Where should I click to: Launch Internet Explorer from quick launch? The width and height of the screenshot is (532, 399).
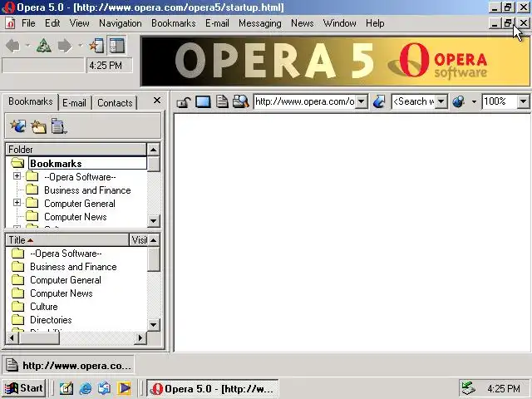86,388
